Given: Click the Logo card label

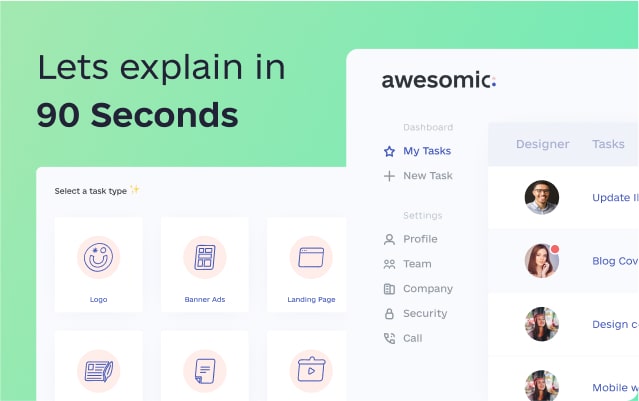Looking at the screenshot, I should tap(98, 300).
